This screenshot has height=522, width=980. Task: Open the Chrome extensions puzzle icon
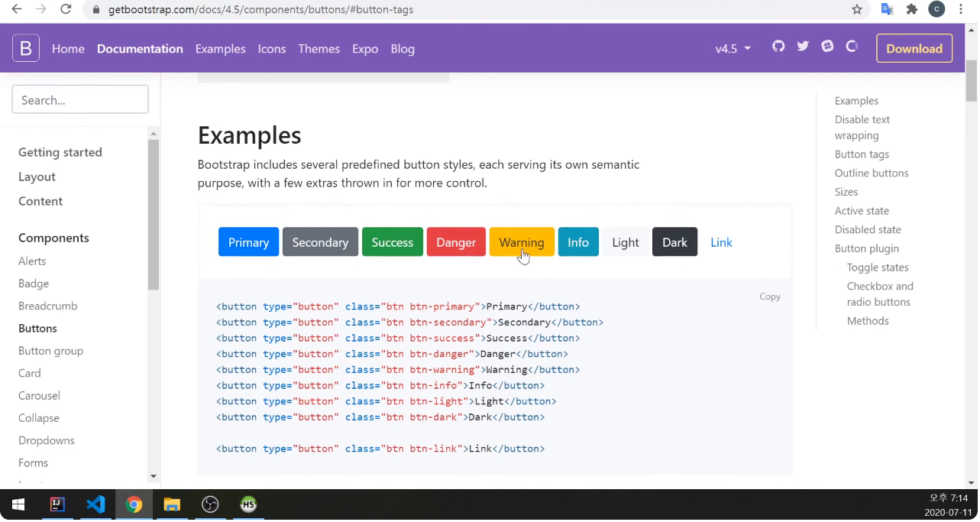[x=912, y=9]
